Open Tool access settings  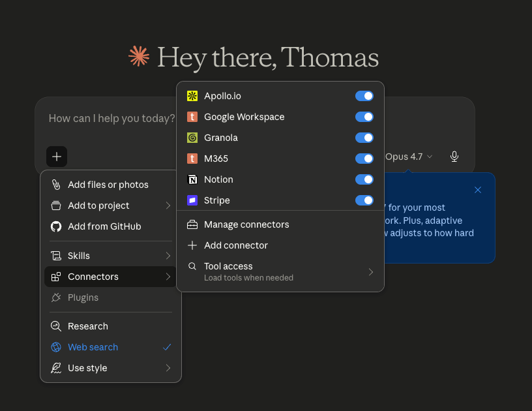(x=280, y=272)
